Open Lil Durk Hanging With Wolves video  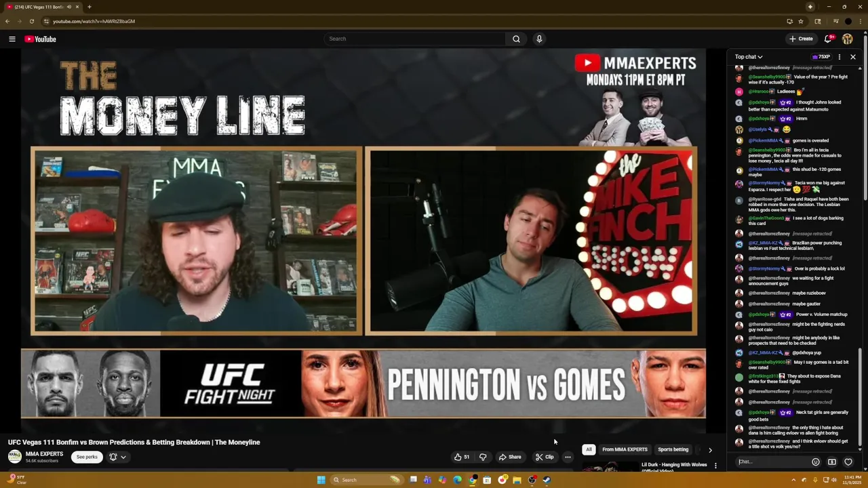coord(674,467)
